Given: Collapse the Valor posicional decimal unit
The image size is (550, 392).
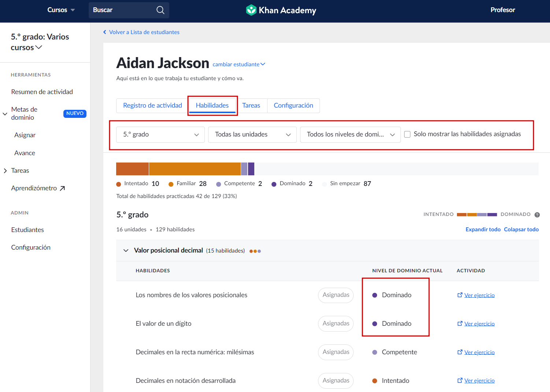Looking at the screenshot, I should pos(126,251).
